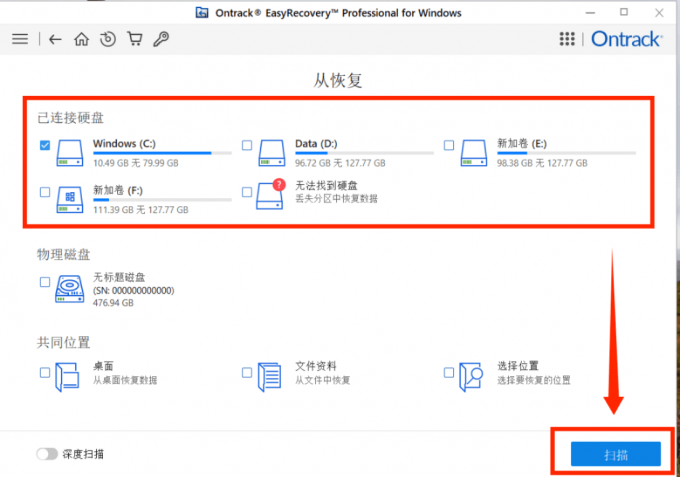The height and width of the screenshot is (477, 680).
Task: Click the resume recovery circular icon
Action: pyautogui.click(x=108, y=39)
